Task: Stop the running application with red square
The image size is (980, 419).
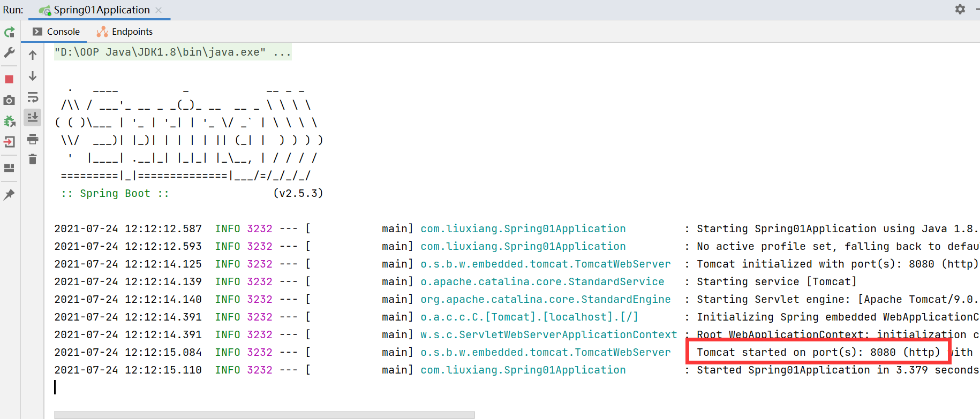Action: pos(9,79)
